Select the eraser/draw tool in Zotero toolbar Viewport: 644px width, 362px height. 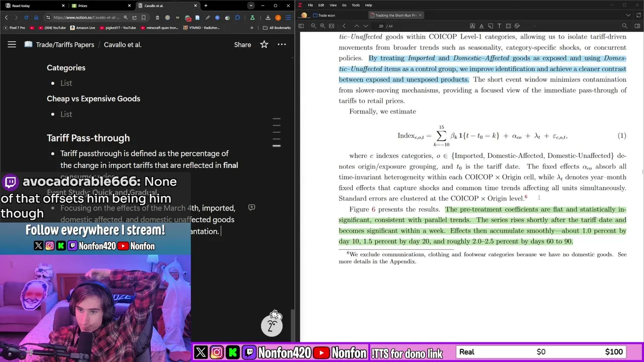tap(517, 26)
